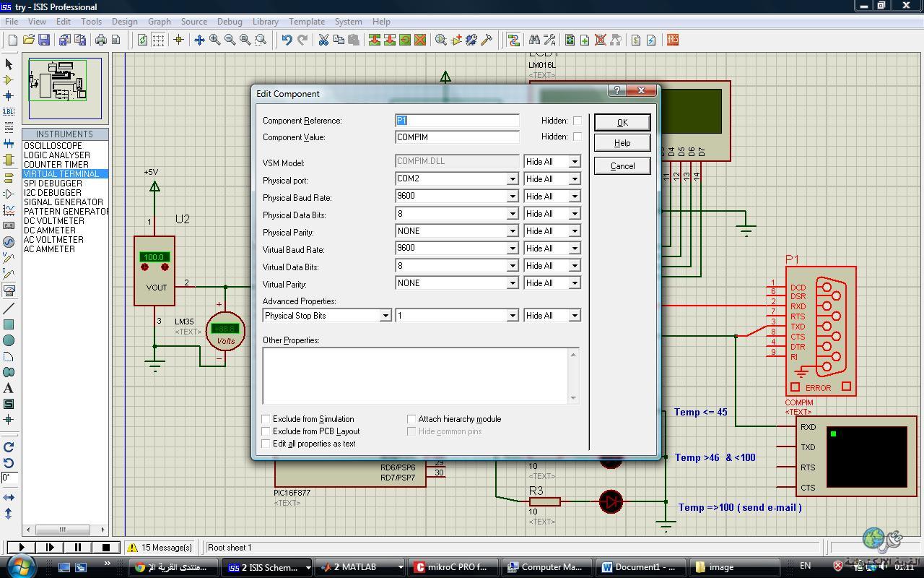Click the Help button in Edit Component
Screen dimensions: 924x578
[x=622, y=143]
